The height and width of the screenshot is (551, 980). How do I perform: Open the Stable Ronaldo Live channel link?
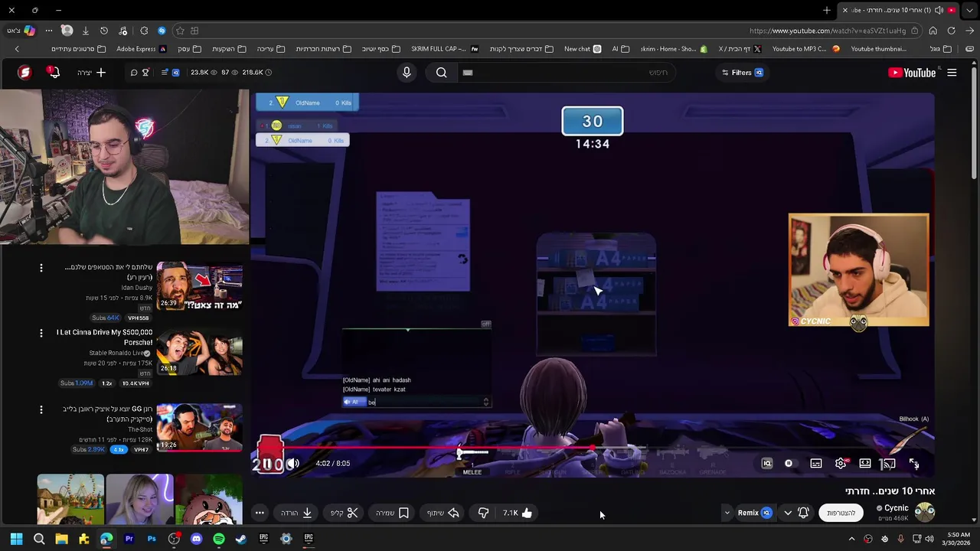pos(117,353)
